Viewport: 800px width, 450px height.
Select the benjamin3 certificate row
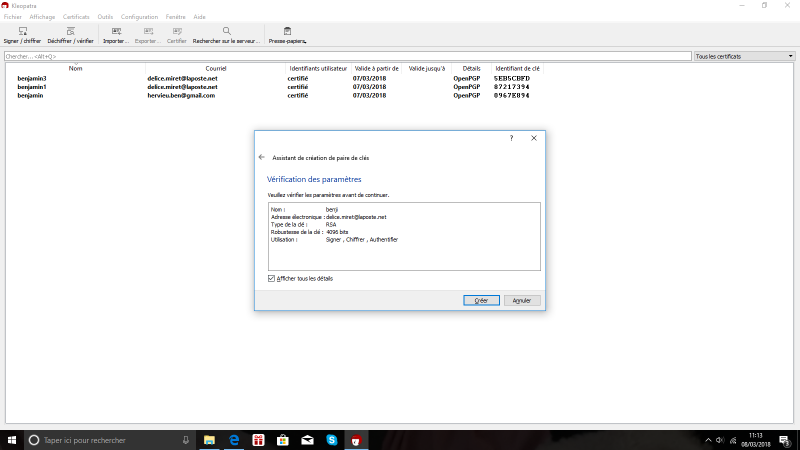(x=32, y=78)
